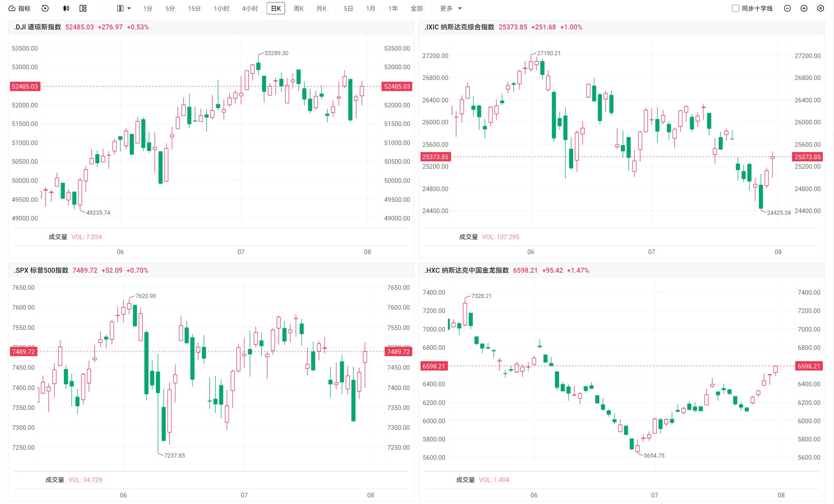Click the .DJI 道琼斯指数 title
This screenshot has height=504, width=834.
click(x=37, y=27)
